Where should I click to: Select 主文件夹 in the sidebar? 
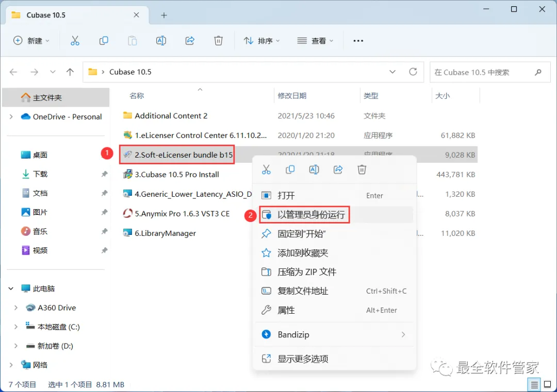[x=56, y=97]
